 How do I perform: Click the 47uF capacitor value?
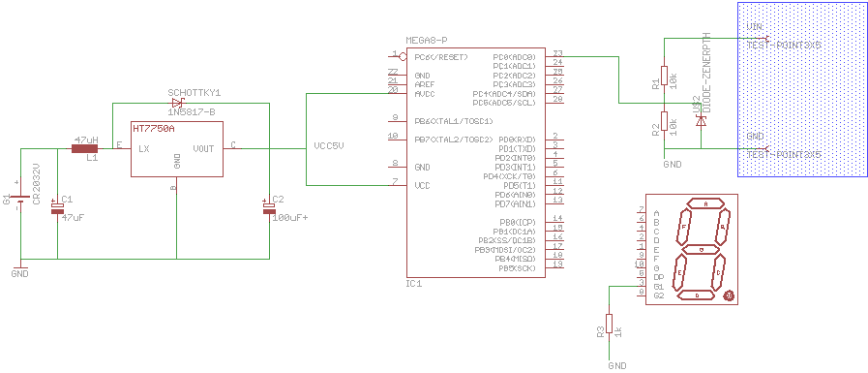pos(73,218)
